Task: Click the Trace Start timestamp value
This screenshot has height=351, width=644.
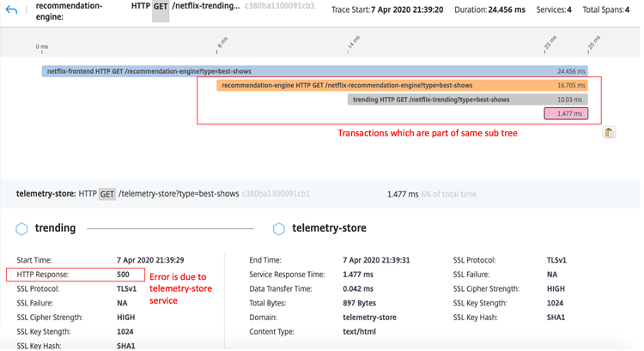Action: click(407, 9)
